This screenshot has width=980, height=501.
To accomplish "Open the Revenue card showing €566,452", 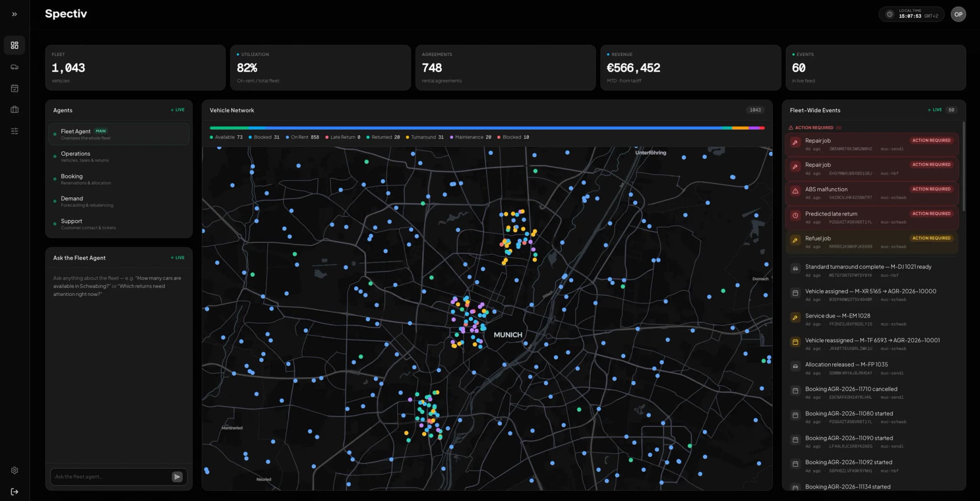I will (x=690, y=67).
